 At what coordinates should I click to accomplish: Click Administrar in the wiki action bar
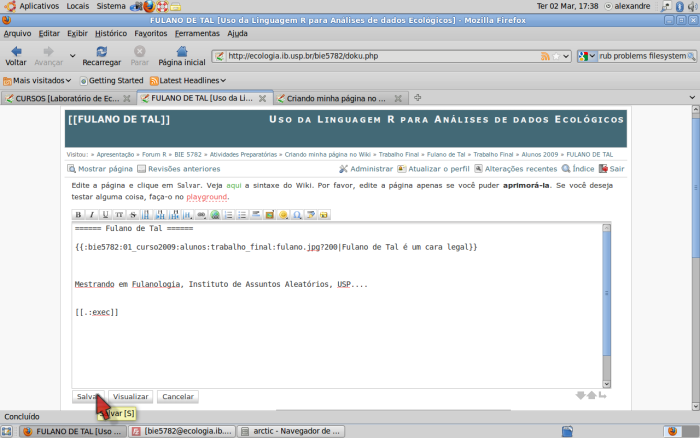366,169
